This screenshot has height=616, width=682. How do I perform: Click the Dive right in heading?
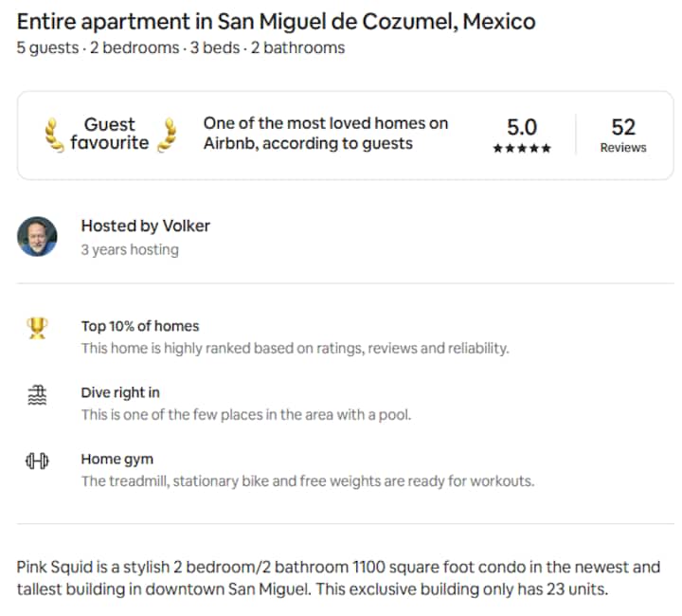120,392
